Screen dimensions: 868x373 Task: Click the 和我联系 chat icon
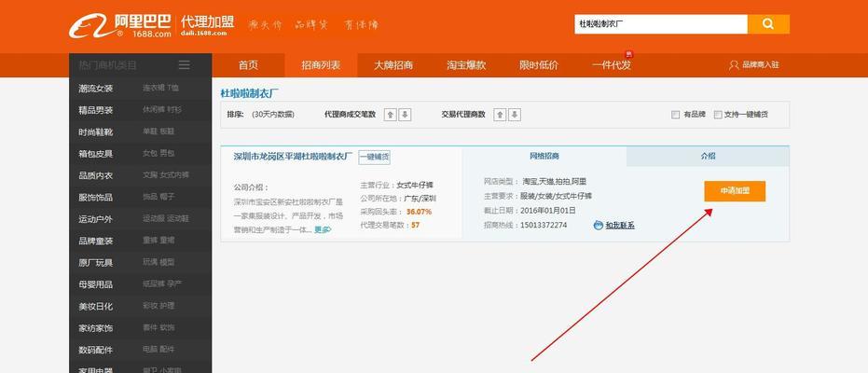598,226
